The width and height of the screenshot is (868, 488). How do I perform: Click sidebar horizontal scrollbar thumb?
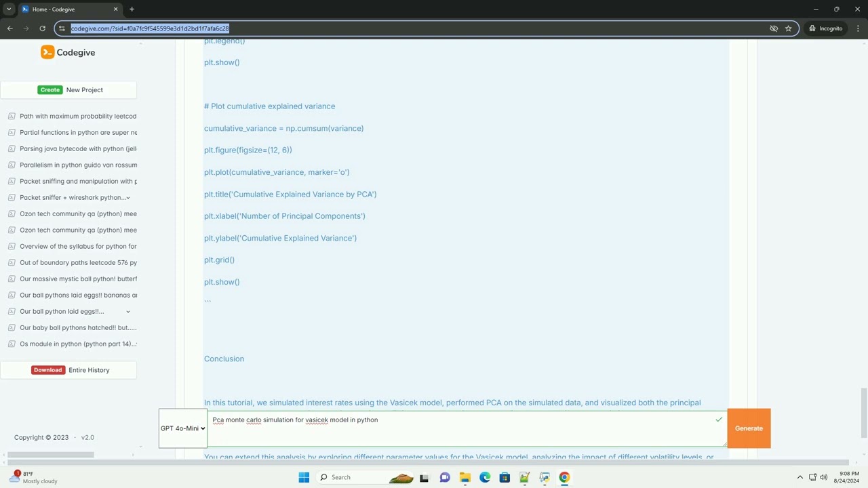51,454
